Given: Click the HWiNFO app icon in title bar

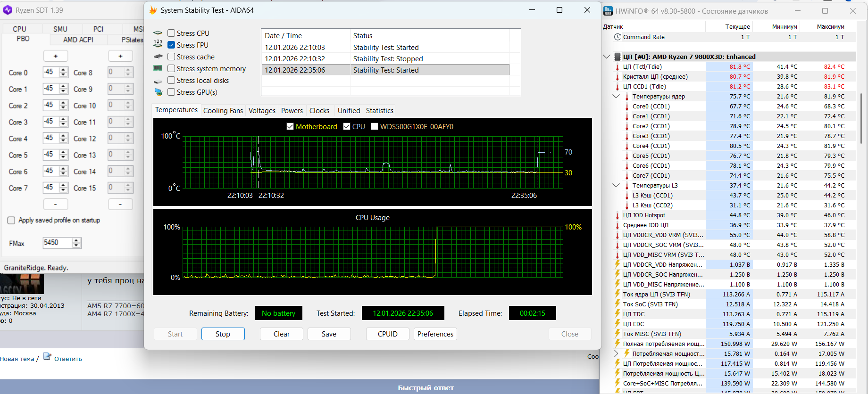Looking at the screenshot, I should click(609, 11).
